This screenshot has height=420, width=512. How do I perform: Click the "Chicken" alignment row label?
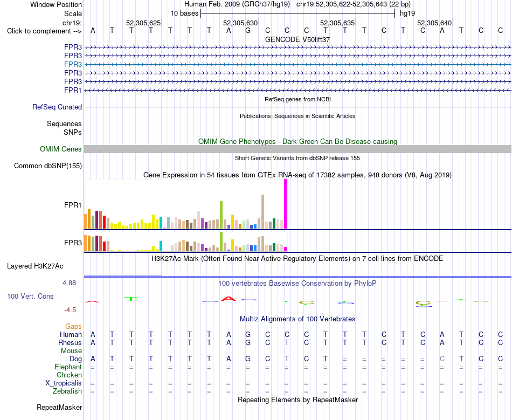[x=69, y=375]
